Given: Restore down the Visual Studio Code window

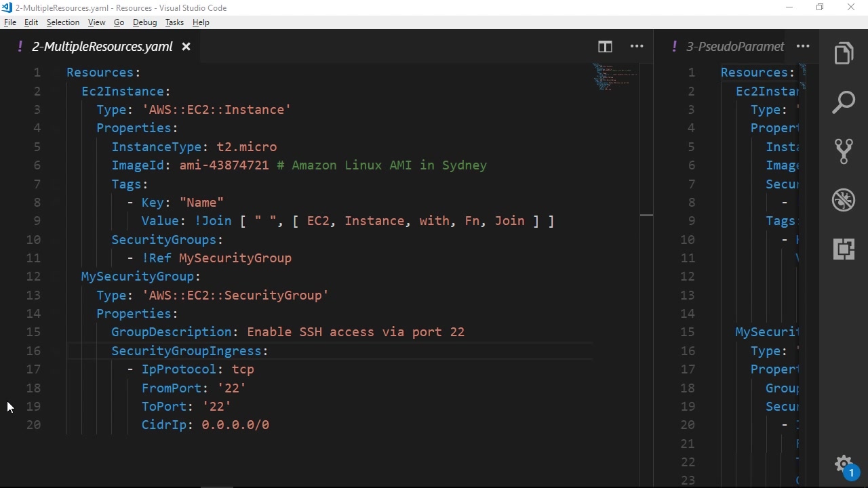Looking at the screenshot, I should point(820,7).
